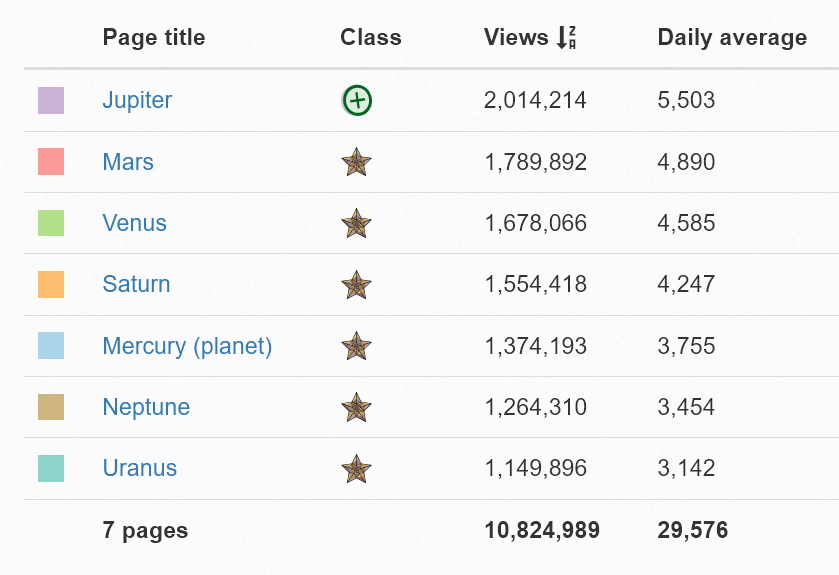Click the Featured Article star for Neptune

click(356, 407)
